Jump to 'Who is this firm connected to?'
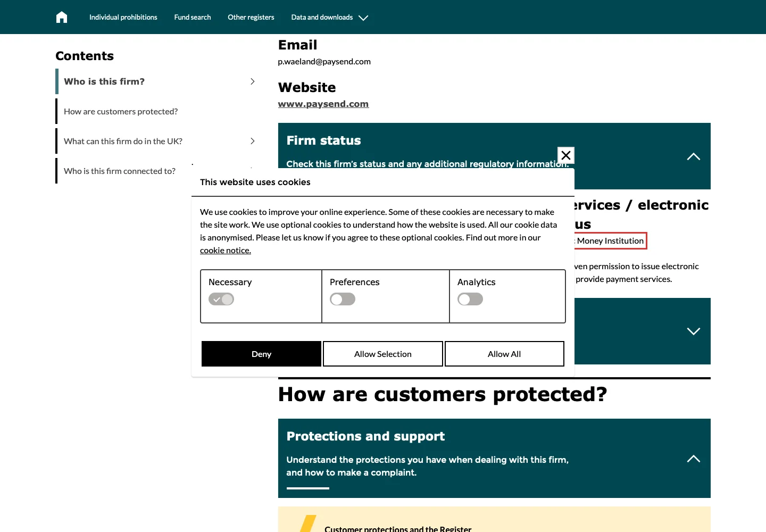 tap(120, 171)
